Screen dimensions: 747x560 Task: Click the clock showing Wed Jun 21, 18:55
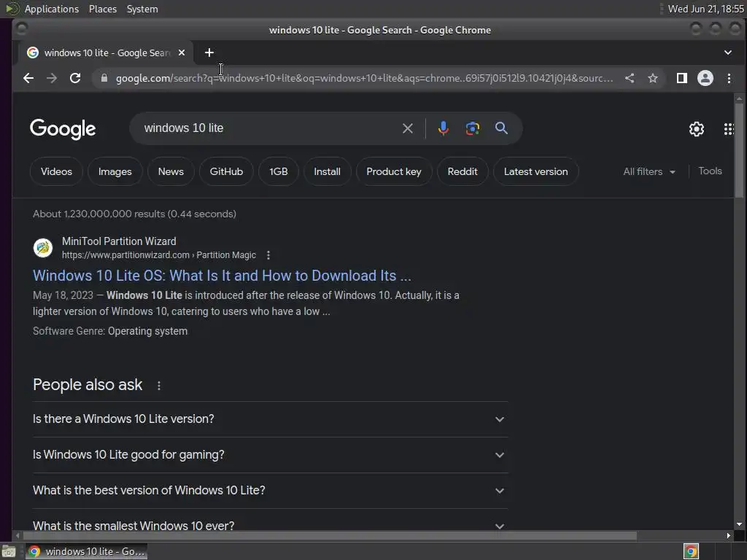point(705,9)
